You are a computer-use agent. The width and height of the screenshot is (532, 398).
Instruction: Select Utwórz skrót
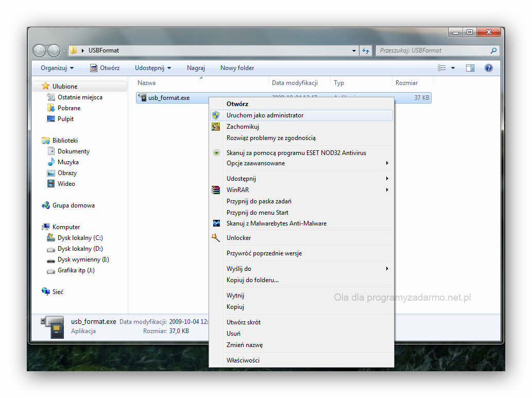[301, 322]
